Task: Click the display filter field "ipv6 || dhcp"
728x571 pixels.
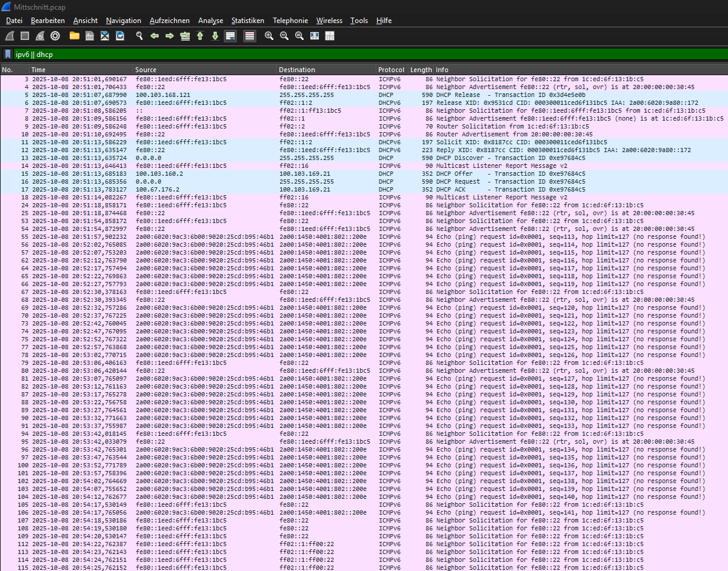Action: [x=370, y=55]
